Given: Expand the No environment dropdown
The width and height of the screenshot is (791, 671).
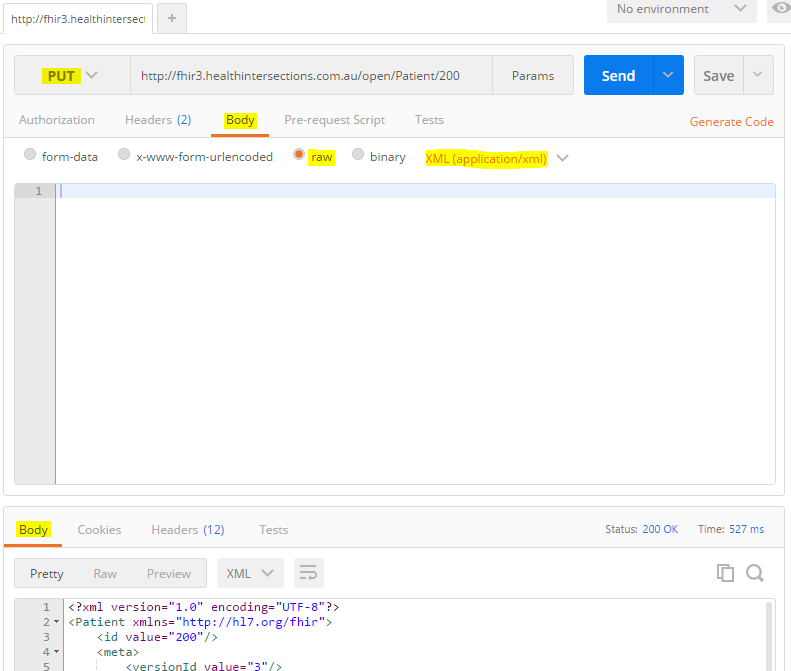Looking at the screenshot, I should [x=681, y=9].
